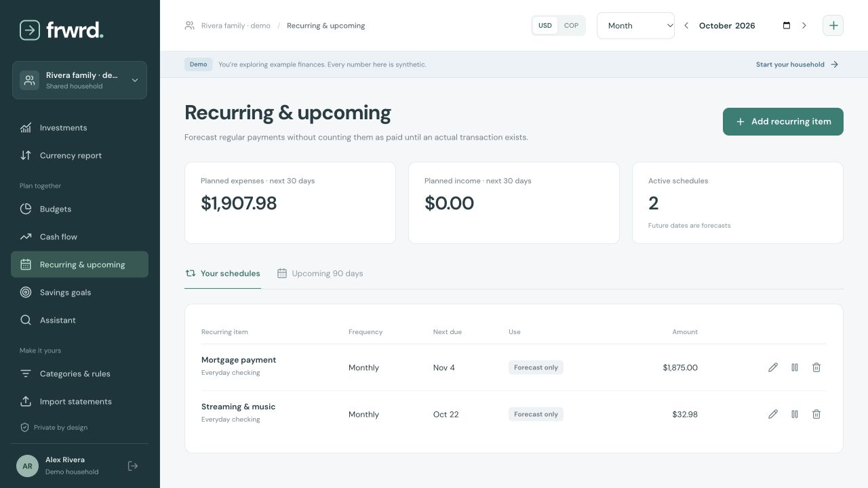Click Add recurring item button
Image resolution: width=868 pixels, height=488 pixels.
783,122
